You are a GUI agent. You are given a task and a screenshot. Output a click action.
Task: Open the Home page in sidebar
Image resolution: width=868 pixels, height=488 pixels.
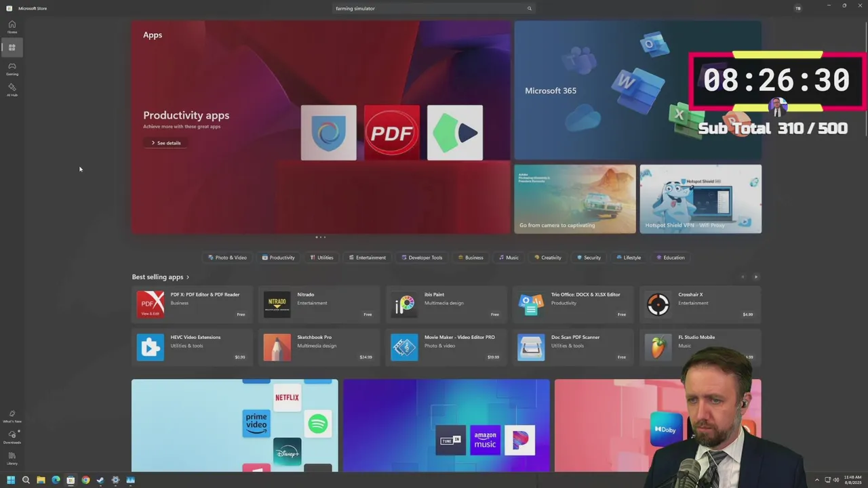[x=12, y=26]
